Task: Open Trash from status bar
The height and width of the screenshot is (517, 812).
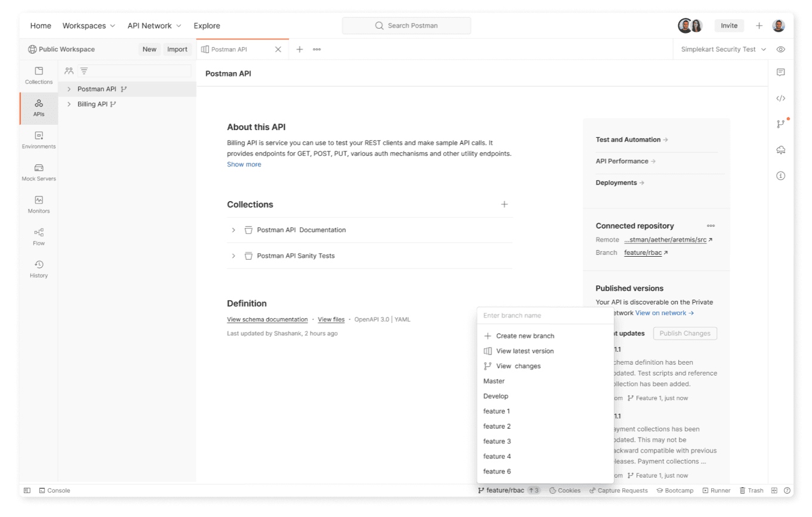Action: 751,491
